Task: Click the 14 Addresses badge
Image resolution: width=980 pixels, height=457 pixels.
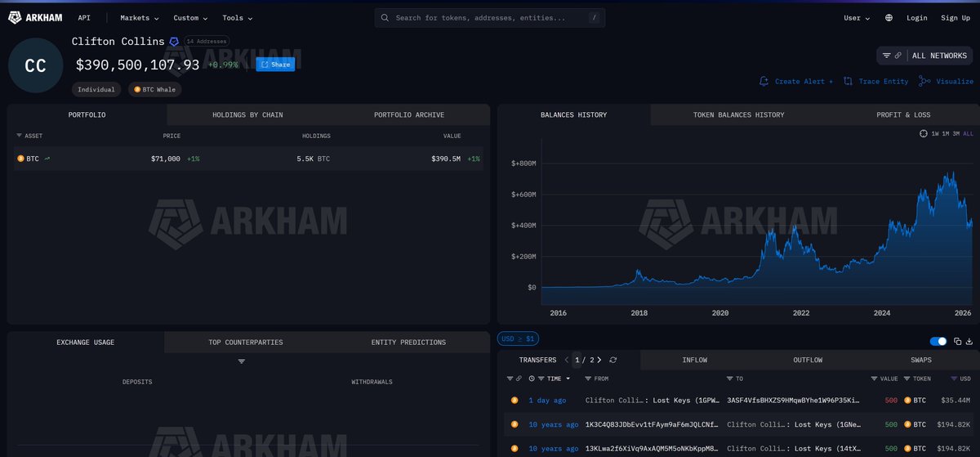Action: point(207,41)
